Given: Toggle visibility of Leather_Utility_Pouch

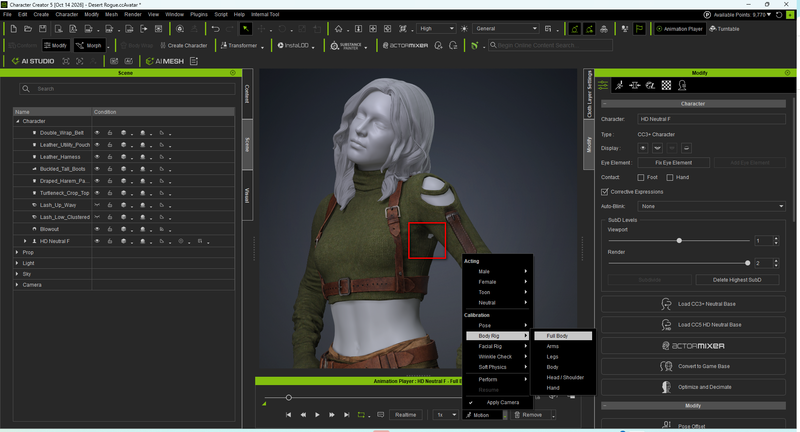Looking at the screenshot, I should (97, 145).
